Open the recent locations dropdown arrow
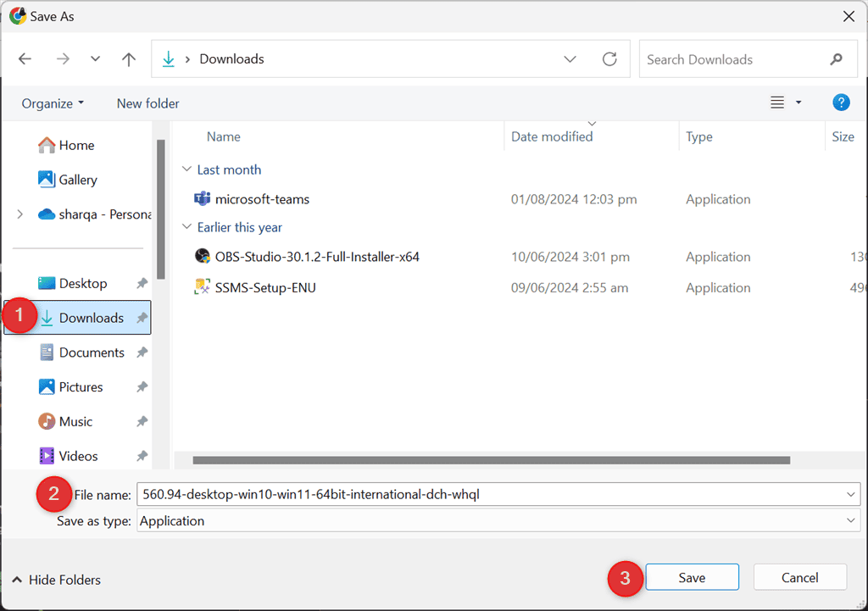868x611 pixels. click(95, 59)
